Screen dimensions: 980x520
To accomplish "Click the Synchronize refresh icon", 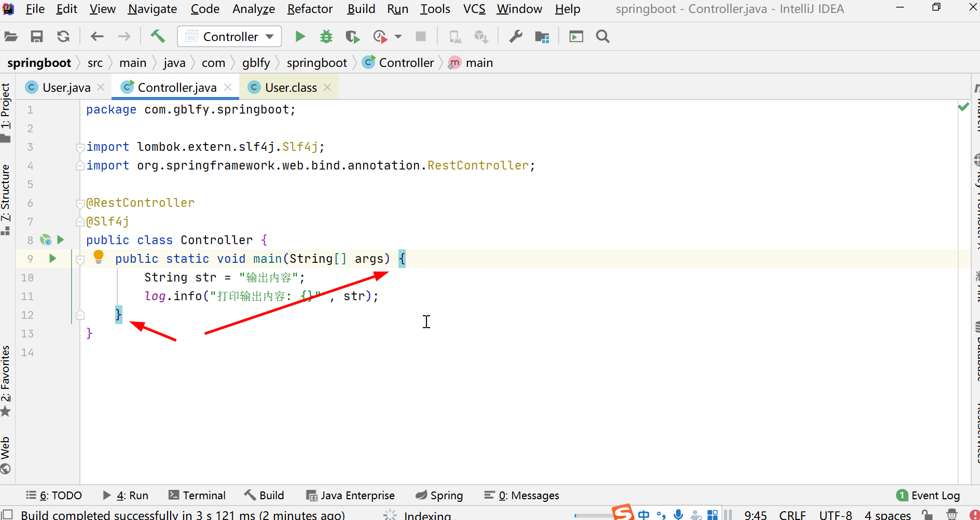I will [63, 36].
